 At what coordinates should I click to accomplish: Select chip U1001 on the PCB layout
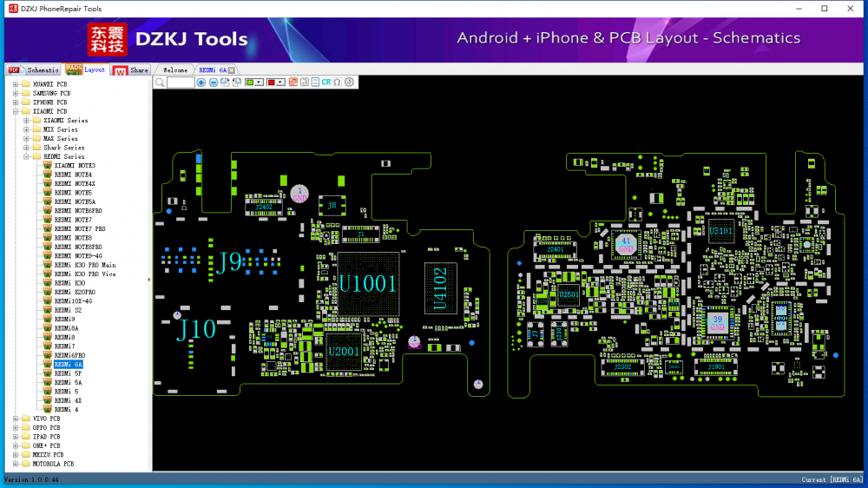[x=367, y=283]
